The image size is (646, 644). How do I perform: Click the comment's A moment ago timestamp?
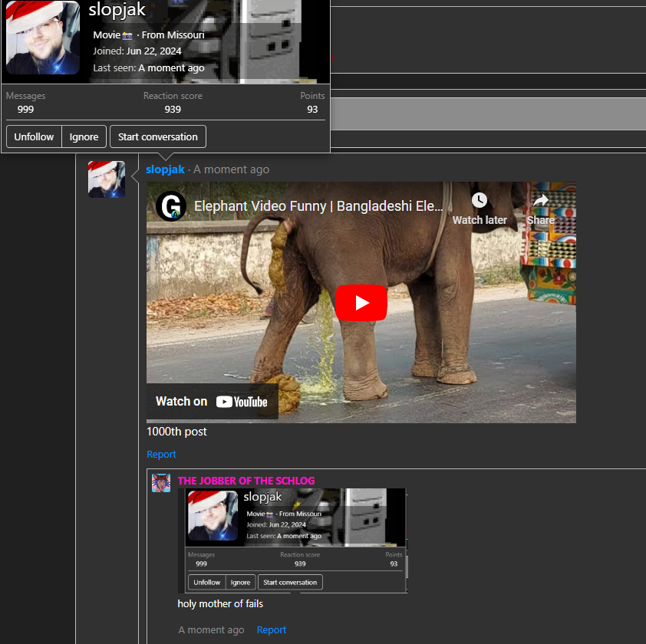coord(211,630)
